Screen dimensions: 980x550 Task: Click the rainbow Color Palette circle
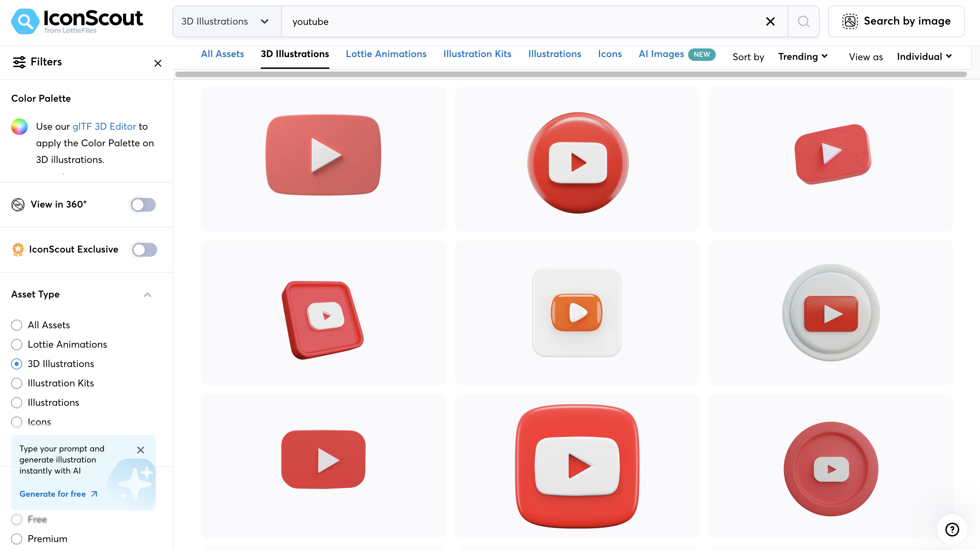point(19,127)
